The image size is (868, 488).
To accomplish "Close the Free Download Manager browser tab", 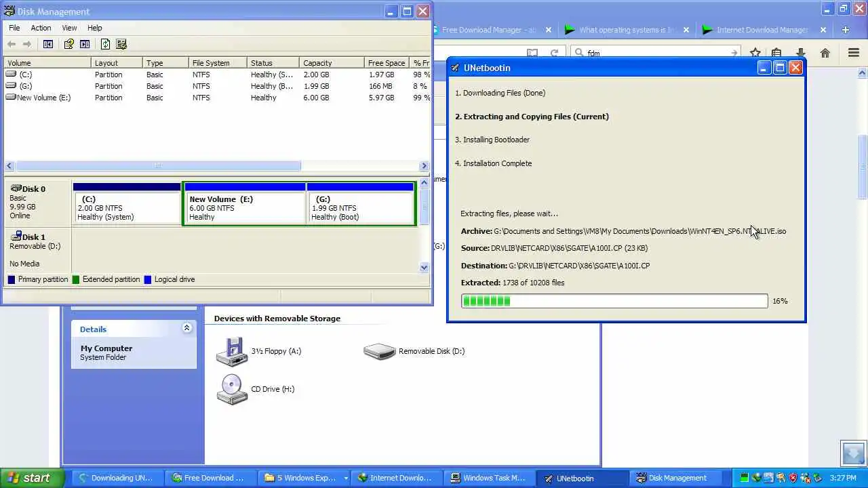I will pos(549,30).
